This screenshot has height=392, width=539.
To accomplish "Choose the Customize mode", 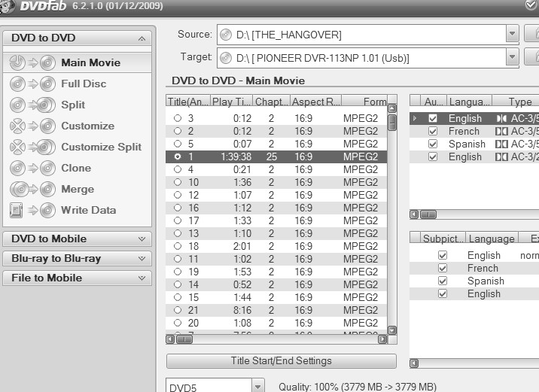I will (77, 126).
